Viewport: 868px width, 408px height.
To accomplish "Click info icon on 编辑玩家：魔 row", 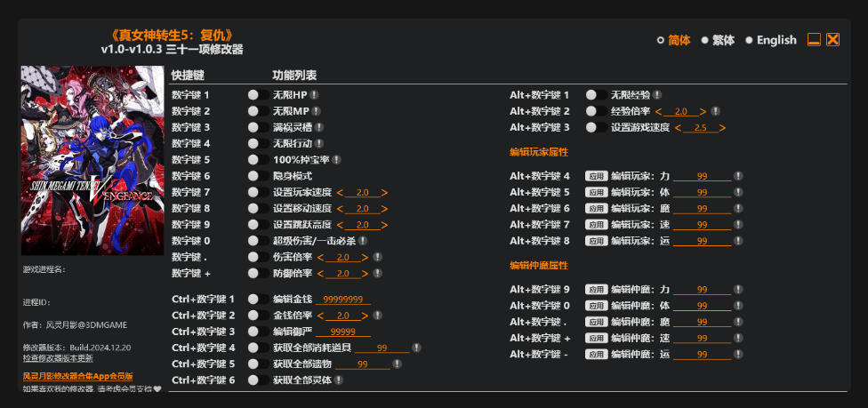I will 738,208.
